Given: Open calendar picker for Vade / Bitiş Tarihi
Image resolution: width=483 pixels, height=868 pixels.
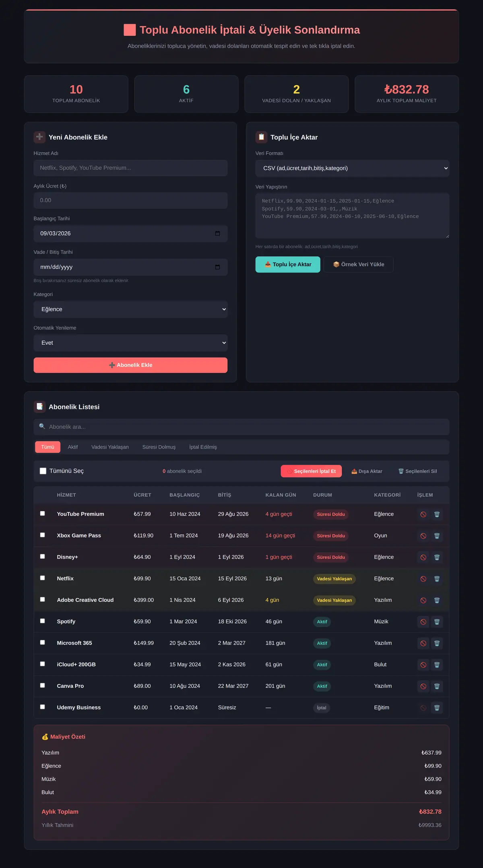Looking at the screenshot, I should [x=217, y=267].
